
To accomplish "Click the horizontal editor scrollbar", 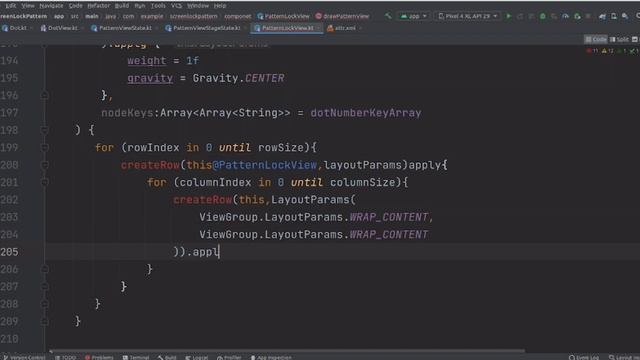I will click(x=288, y=350).
